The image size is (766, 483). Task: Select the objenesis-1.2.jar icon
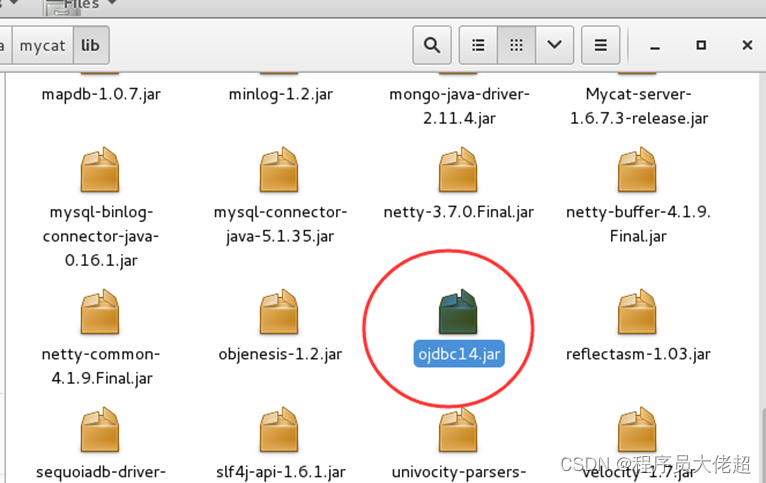(279, 312)
